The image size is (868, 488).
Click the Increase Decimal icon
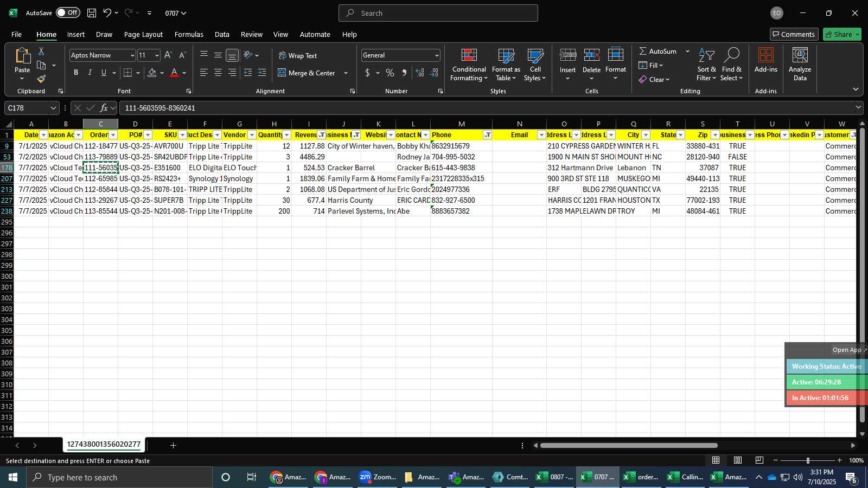pyautogui.click(x=420, y=73)
